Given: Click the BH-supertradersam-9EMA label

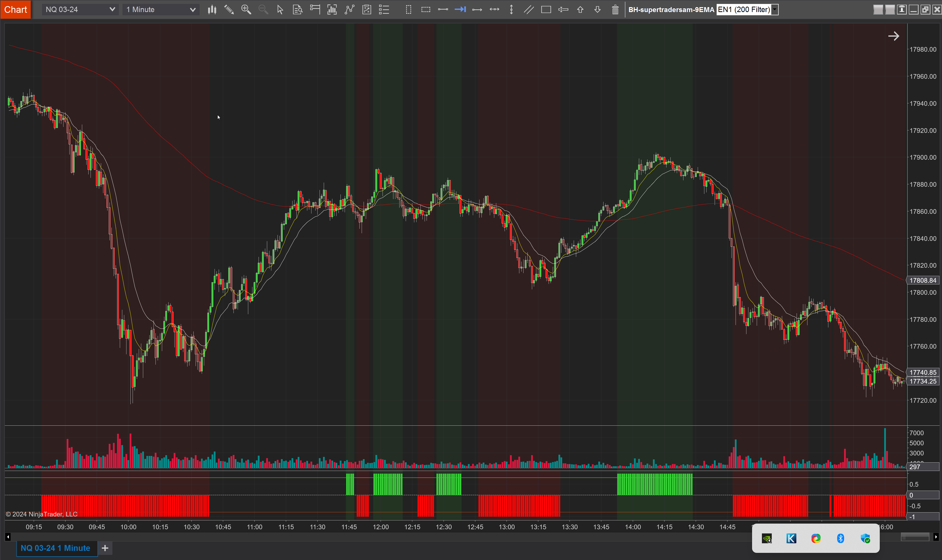Looking at the screenshot, I should (x=671, y=9).
